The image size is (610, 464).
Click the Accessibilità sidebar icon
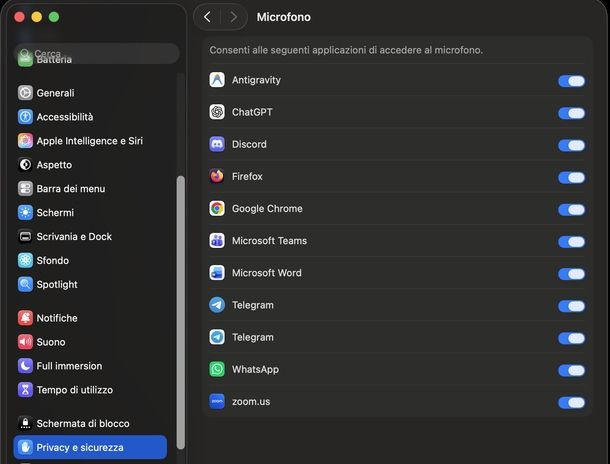pos(25,117)
